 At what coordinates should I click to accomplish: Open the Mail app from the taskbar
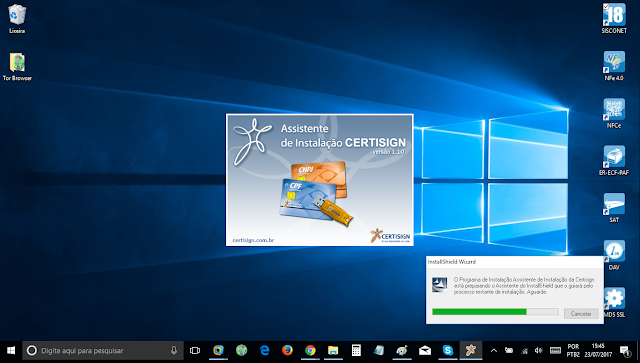(425, 351)
